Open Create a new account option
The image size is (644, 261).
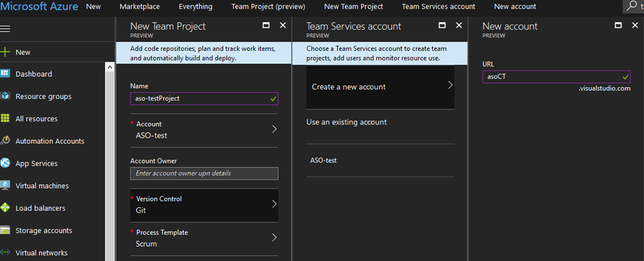coord(379,87)
